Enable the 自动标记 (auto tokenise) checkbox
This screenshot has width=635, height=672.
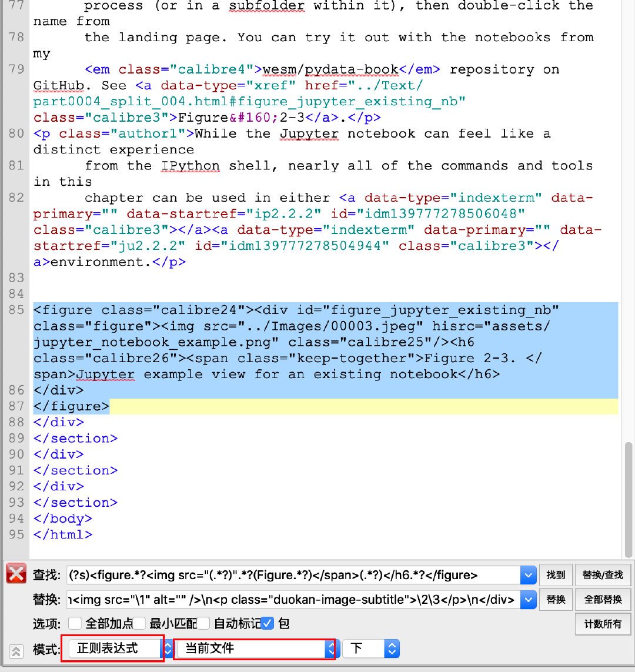click(x=203, y=624)
